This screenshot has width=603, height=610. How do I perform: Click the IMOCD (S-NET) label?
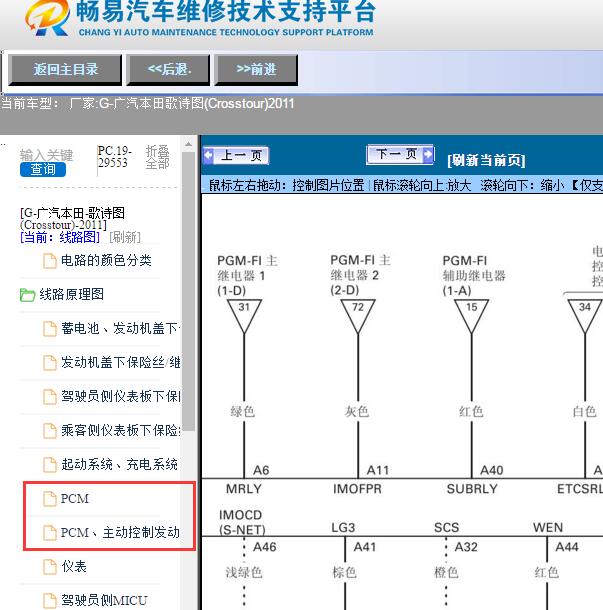pyautogui.click(x=242, y=522)
